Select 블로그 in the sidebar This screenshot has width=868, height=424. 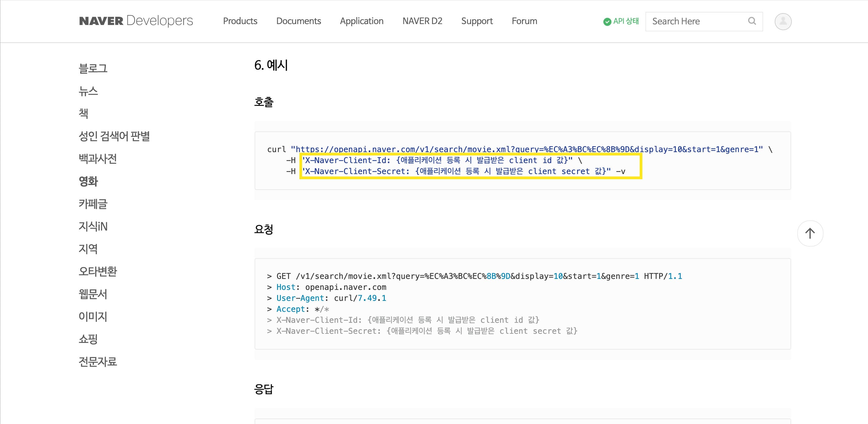93,68
